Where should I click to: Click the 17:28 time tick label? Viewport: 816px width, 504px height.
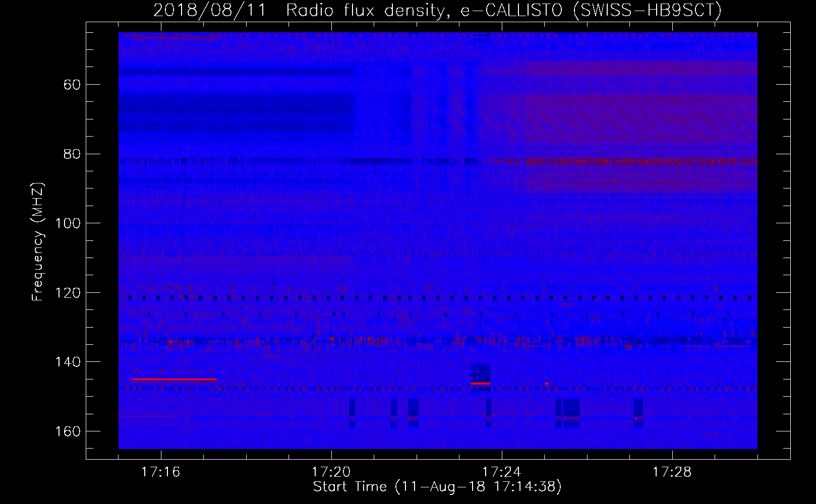pyautogui.click(x=672, y=472)
